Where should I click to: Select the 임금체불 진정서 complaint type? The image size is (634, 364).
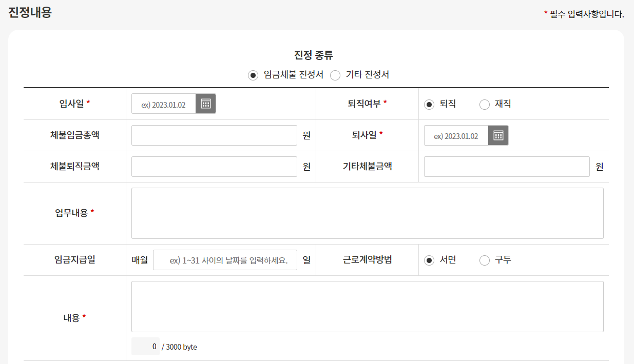pos(253,74)
